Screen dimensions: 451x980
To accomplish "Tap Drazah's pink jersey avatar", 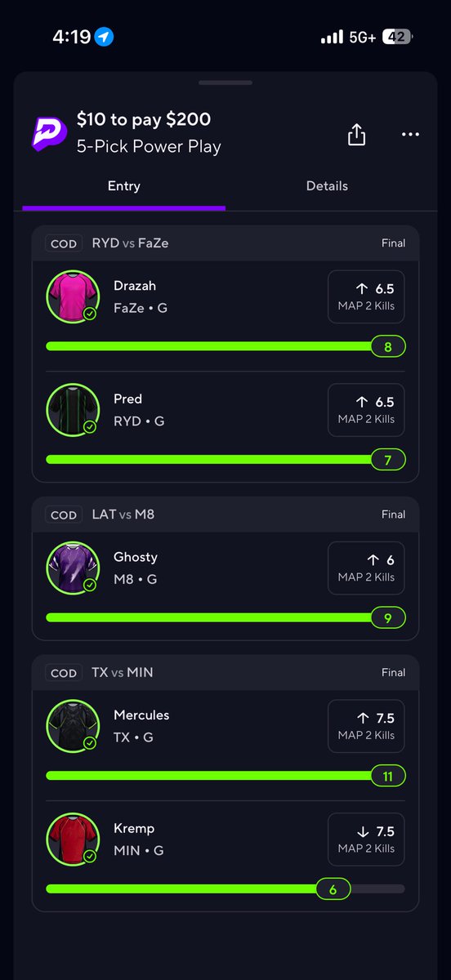I will point(73,296).
